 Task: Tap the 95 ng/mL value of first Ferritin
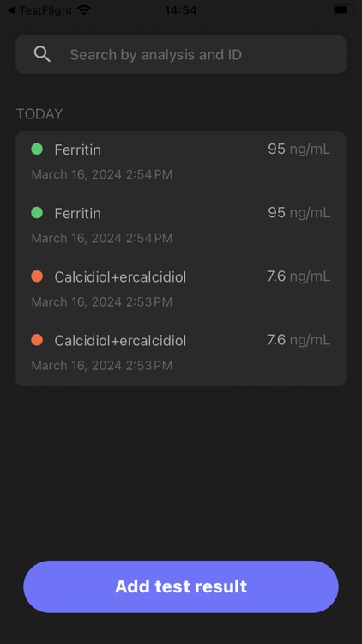coord(299,149)
